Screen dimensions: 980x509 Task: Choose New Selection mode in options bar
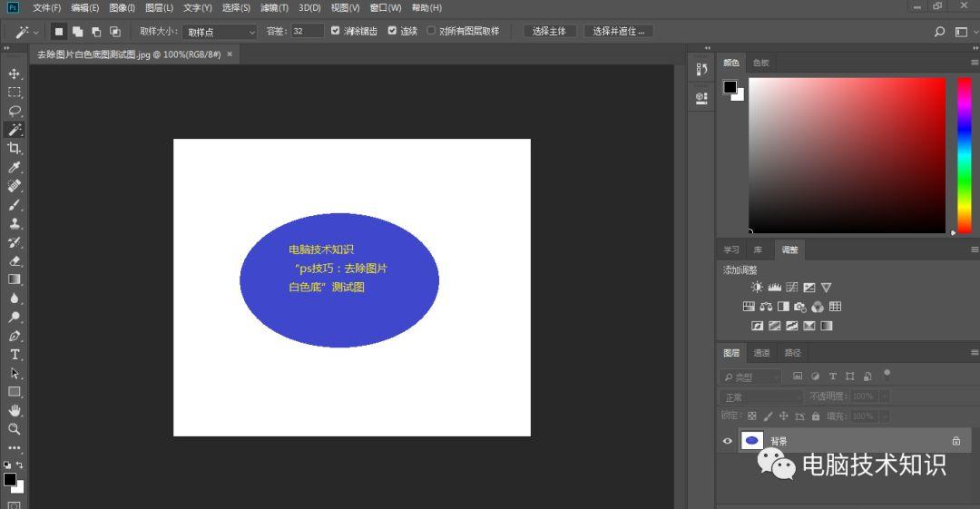pyautogui.click(x=59, y=31)
